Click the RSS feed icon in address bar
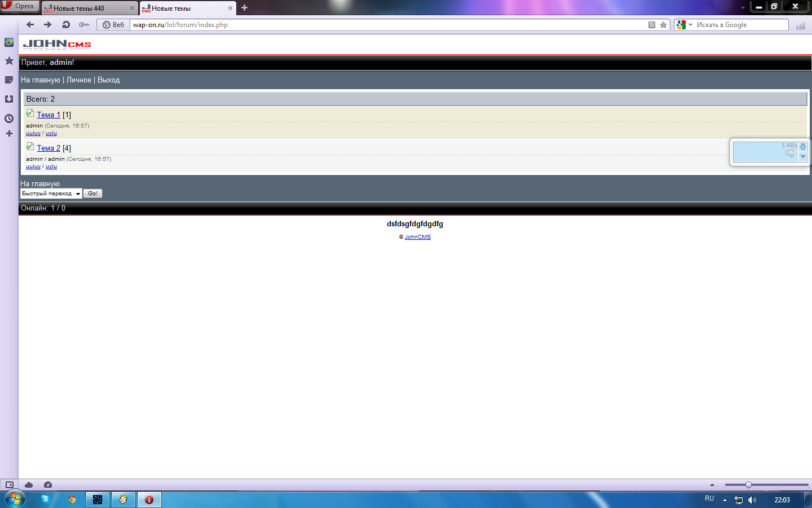 point(652,25)
